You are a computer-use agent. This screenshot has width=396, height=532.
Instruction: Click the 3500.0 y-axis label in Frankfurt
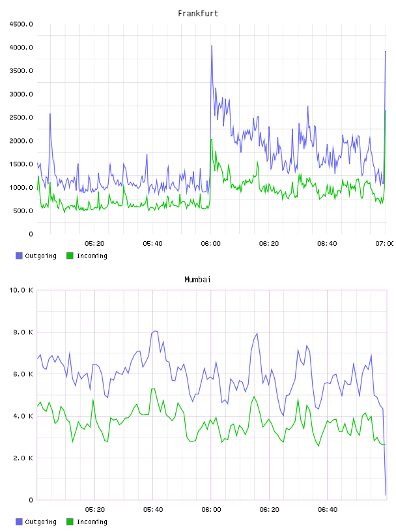tap(21, 71)
